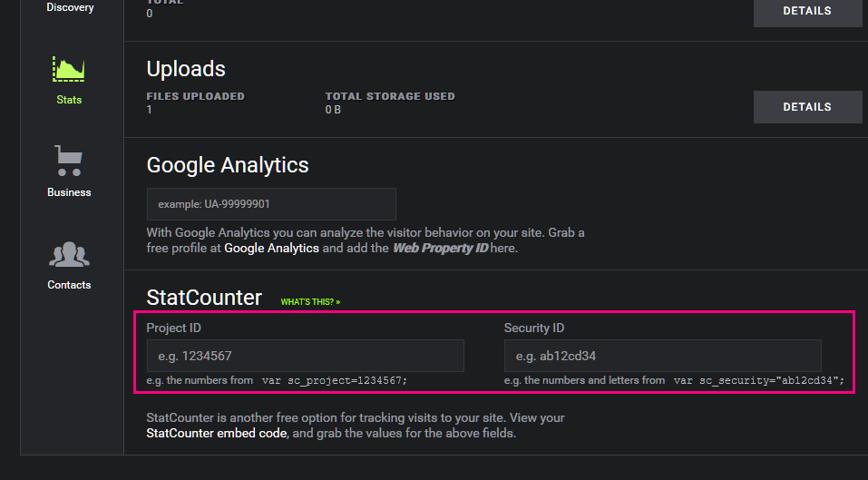Viewport: 868px width, 480px height.
Task: Click into the Security ID field
Action: point(662,356)
